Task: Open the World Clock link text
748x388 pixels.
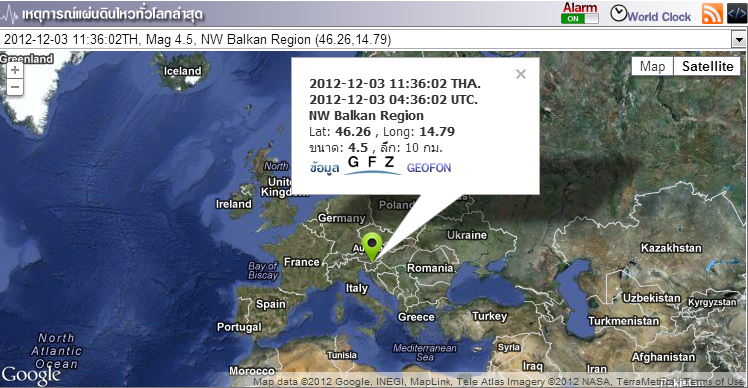Action: click(x=659, y=17)
